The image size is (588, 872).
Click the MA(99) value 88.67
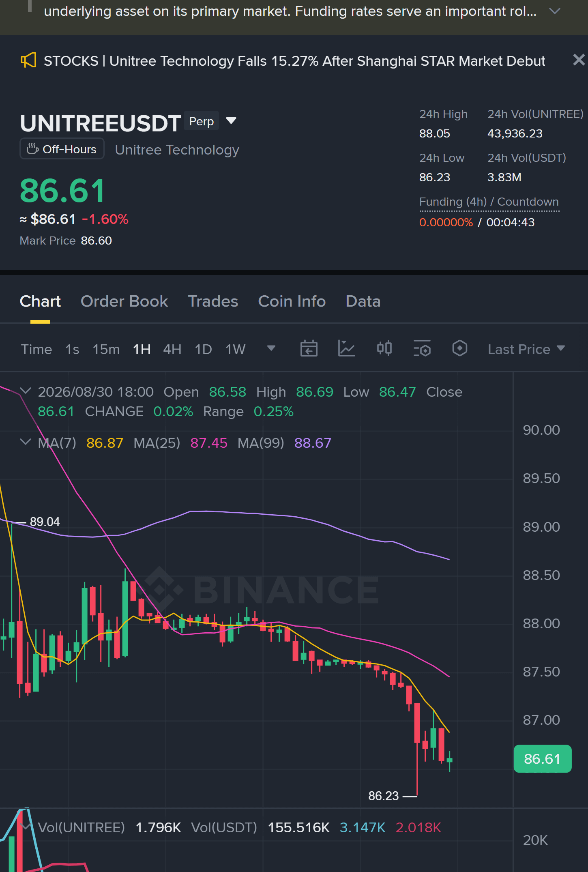coord(313,443)
